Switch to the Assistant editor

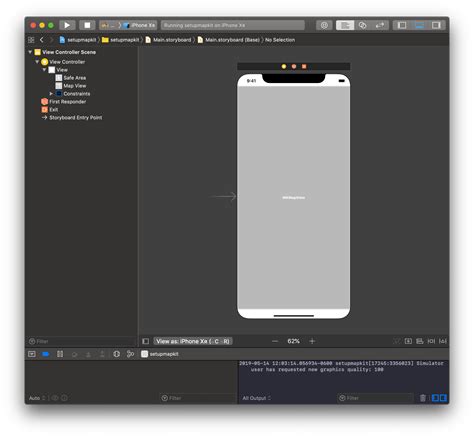coord(363,25)
